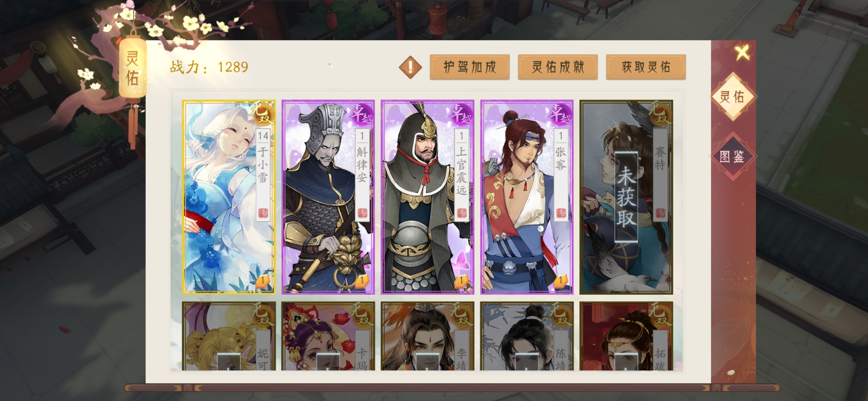Open the 灵佑成就 achievements button
The width and height of the screenshot is (868, 401).
558,67
